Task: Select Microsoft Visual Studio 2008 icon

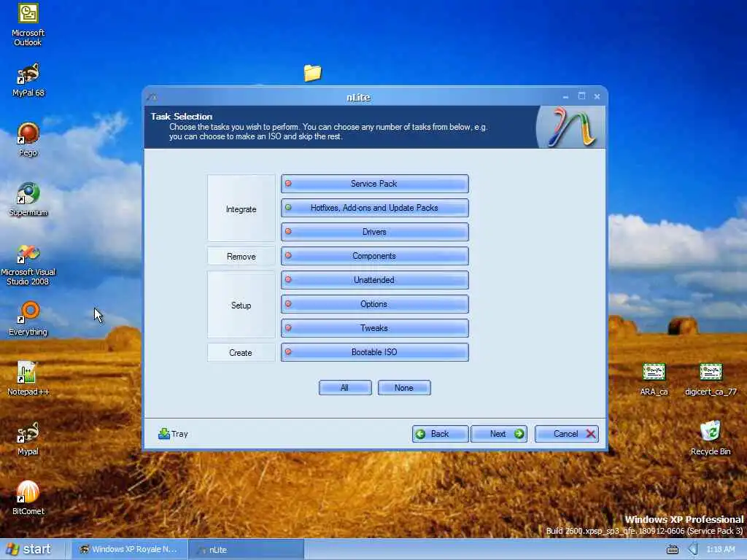Action: (28, 265)
